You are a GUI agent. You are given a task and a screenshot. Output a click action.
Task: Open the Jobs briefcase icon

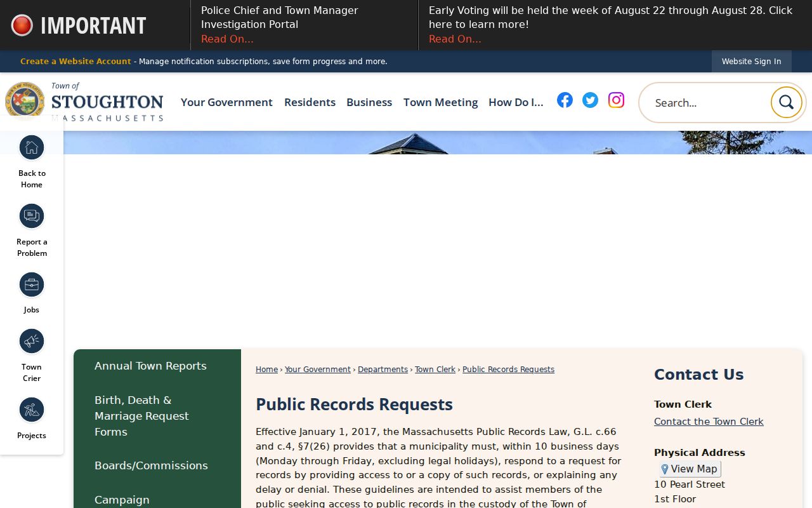pyautogui.click(x=32, y=285)
